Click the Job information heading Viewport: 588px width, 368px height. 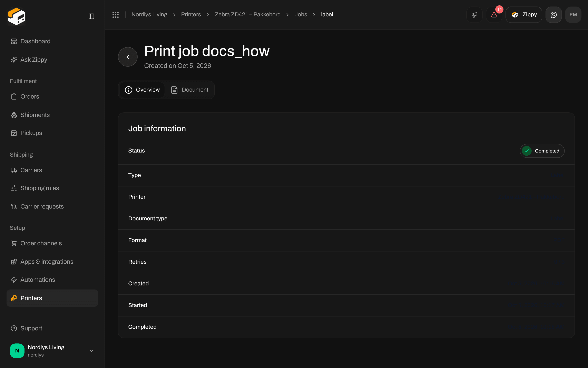(157, 129)
